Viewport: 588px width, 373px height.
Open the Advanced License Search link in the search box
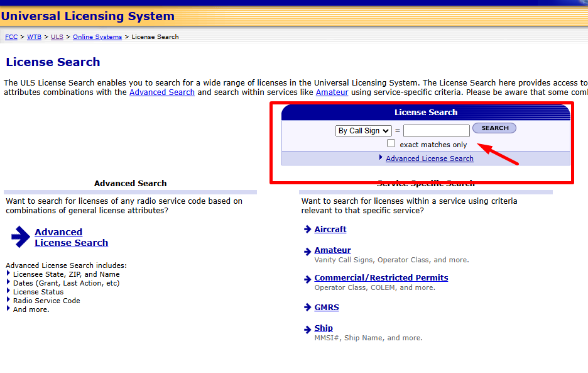coord(429,159)
